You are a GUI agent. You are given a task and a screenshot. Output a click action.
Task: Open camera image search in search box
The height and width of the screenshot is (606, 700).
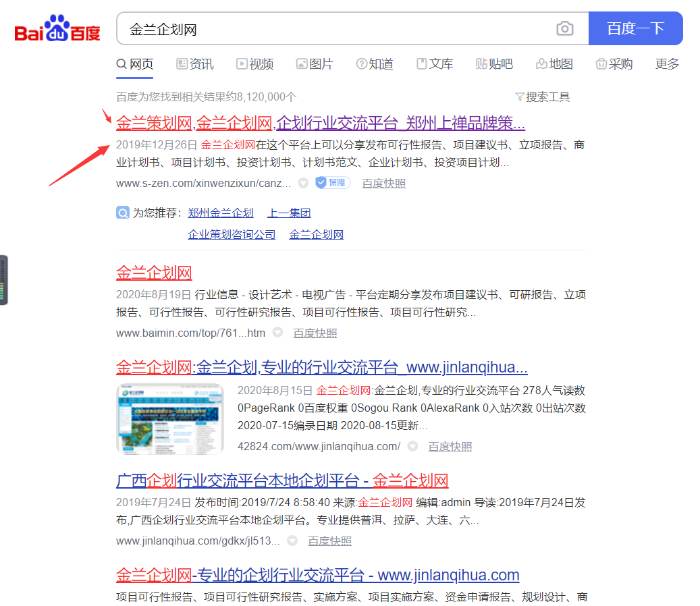565,28
